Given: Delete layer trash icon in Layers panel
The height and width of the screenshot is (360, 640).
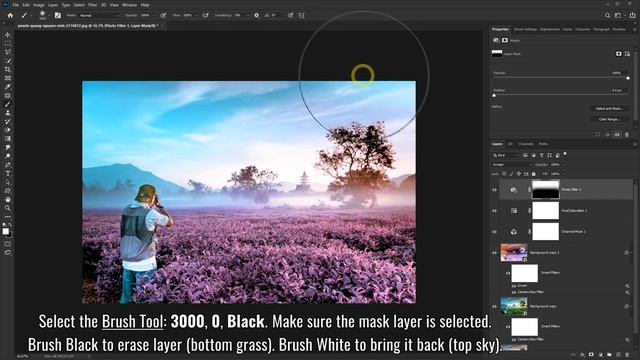Looking at the screenshot, I should point(627,355).
